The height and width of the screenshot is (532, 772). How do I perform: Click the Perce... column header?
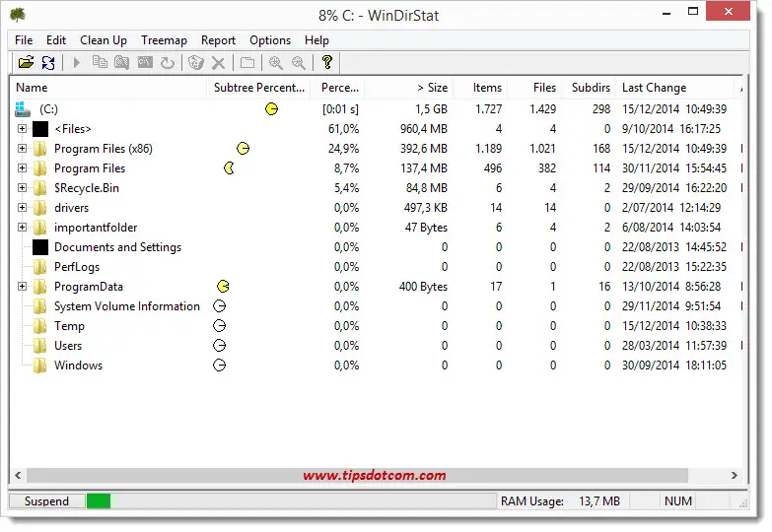(x=338, y=88)
